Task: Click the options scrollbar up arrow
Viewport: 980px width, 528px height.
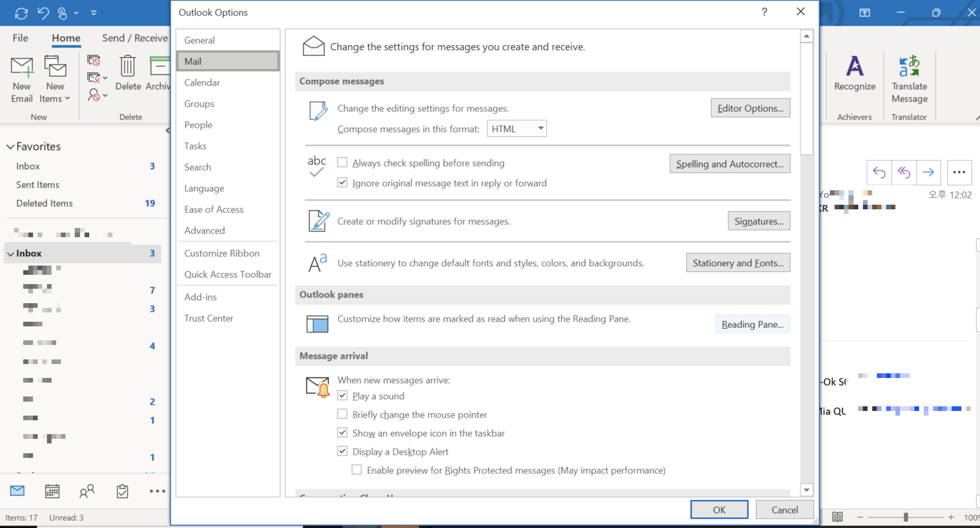Action: (807, 36)
